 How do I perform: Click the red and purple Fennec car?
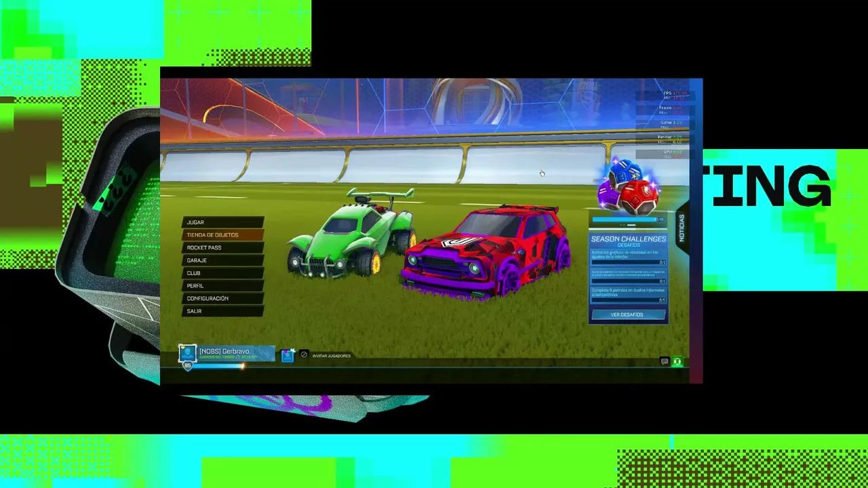[x=486, y=251]
